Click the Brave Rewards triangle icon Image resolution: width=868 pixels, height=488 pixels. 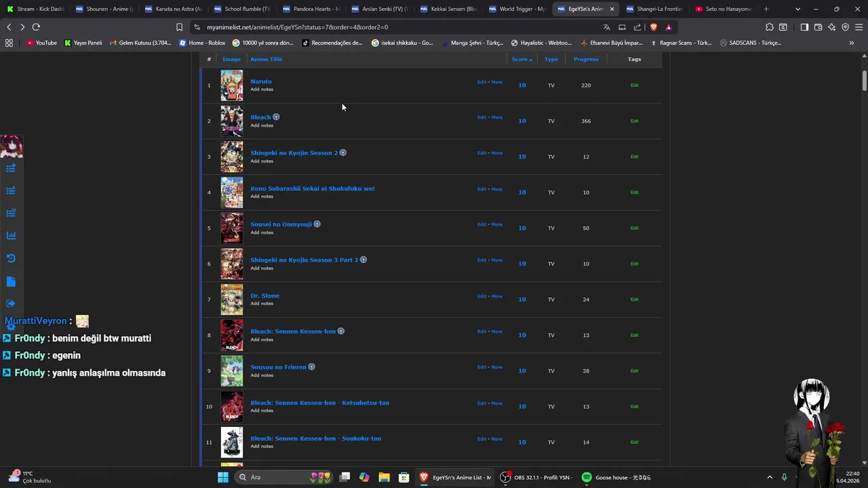[669, 27]
